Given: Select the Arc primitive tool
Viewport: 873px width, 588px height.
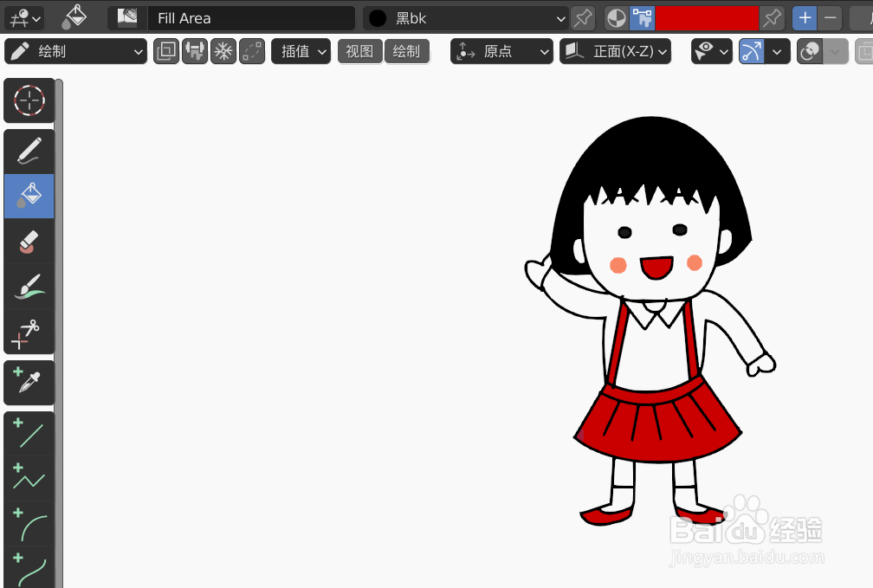Looking at the screenshot, I should pos(29,524).
